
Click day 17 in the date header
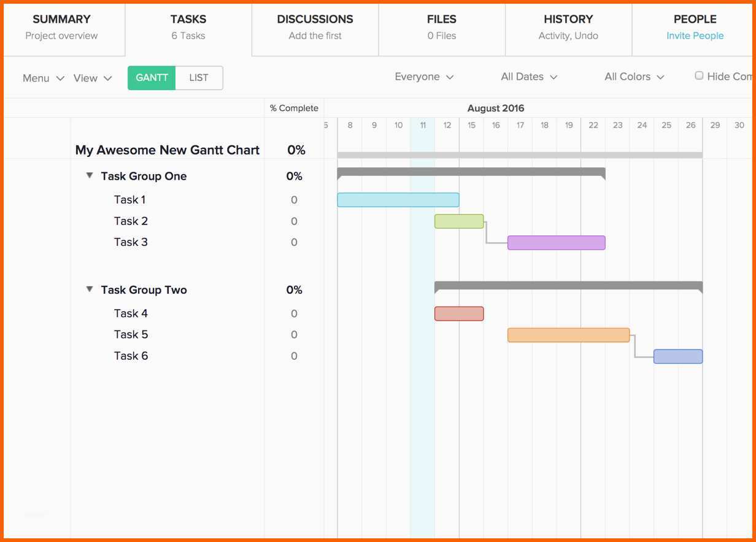(x=520, y=125)
